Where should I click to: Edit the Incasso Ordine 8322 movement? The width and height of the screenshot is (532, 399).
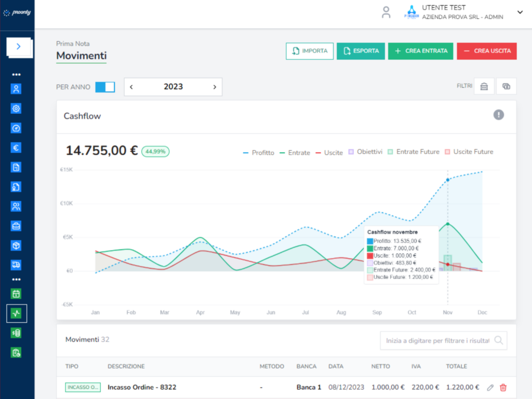click(490, 388)
